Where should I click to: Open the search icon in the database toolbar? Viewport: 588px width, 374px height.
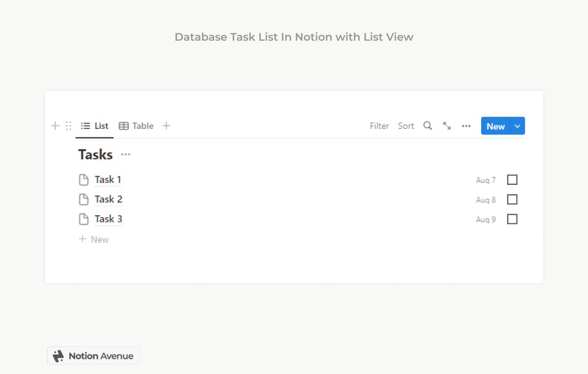427,125
